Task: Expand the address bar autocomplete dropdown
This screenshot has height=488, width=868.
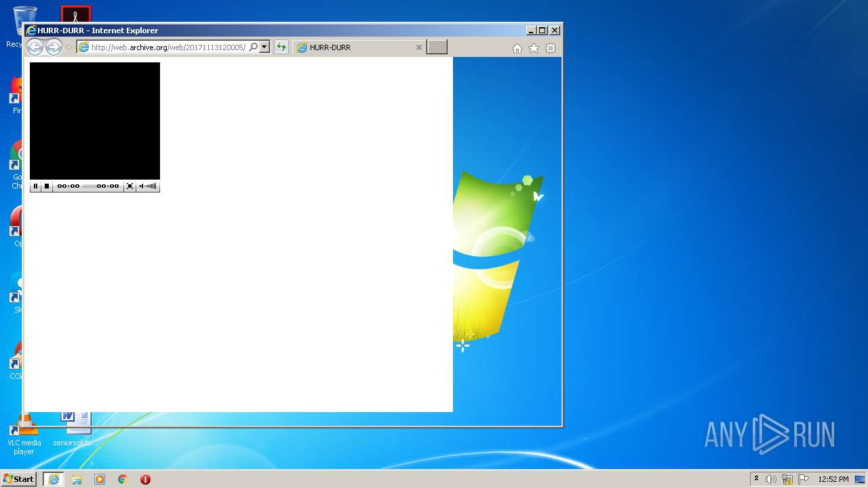Action: coord(264,47)
